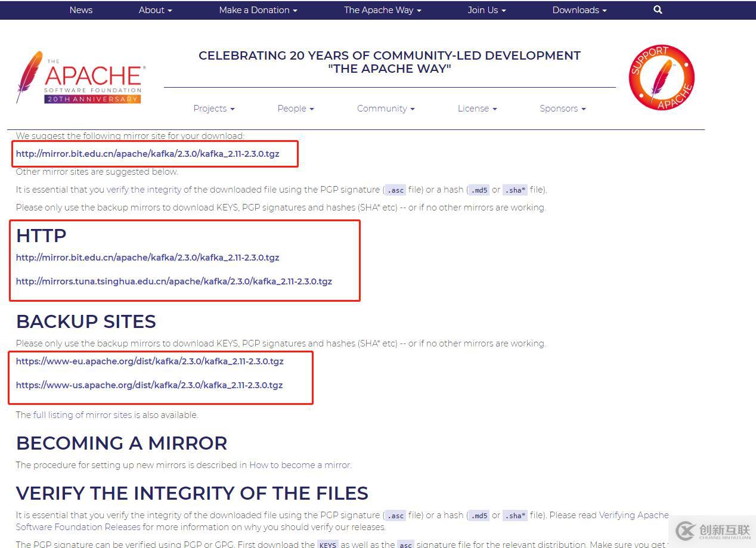756x548 pixels.
Task: Open the first 'verify the integrity' link
Action: pos(144,190)
